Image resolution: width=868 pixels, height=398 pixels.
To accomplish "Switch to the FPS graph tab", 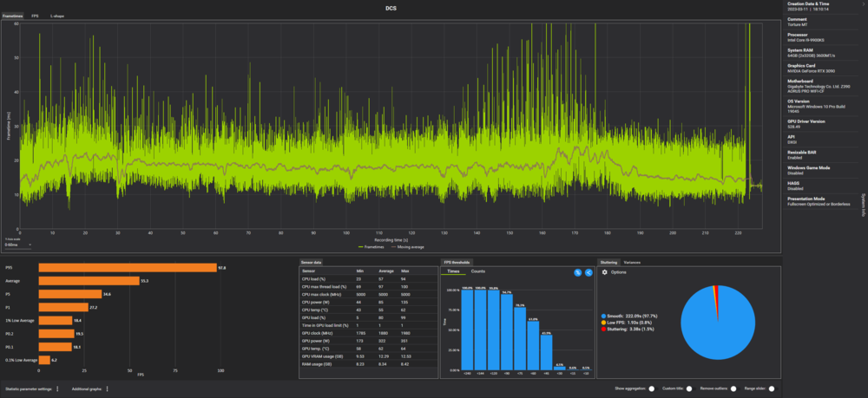I will 35,16.
